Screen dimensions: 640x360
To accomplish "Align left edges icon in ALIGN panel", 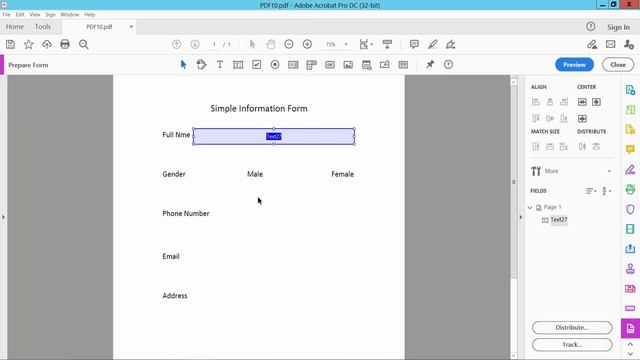I will 536,102.
